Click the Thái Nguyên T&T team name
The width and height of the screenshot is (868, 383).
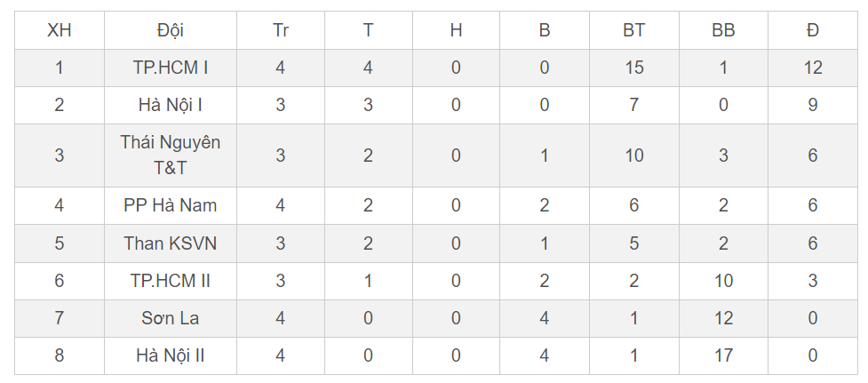(171, 156)
